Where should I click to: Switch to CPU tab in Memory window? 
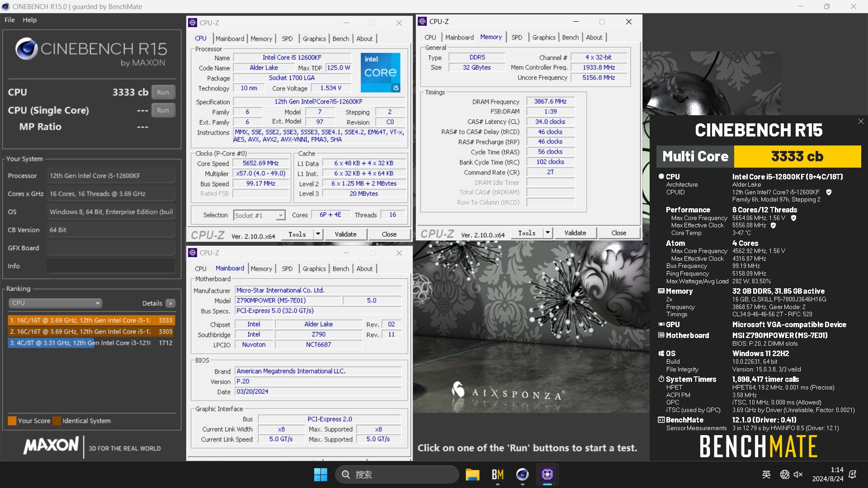[x=430, y=38]
